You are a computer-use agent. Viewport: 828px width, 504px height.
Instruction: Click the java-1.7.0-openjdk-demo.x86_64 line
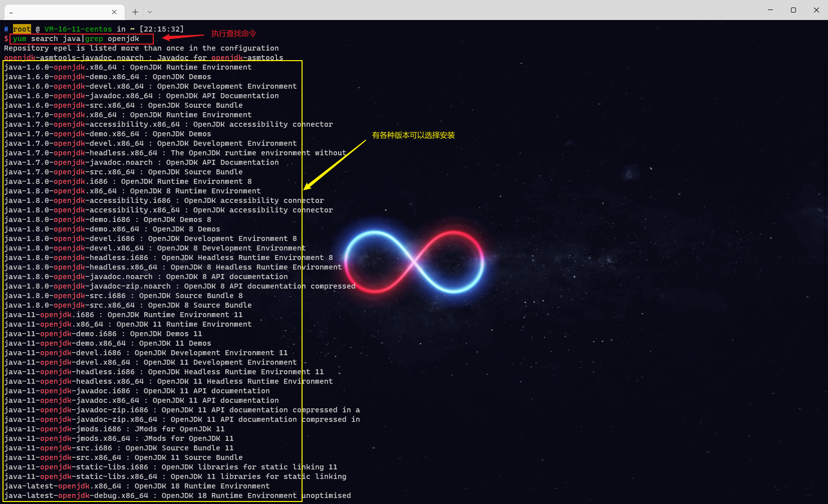[108, 134]
